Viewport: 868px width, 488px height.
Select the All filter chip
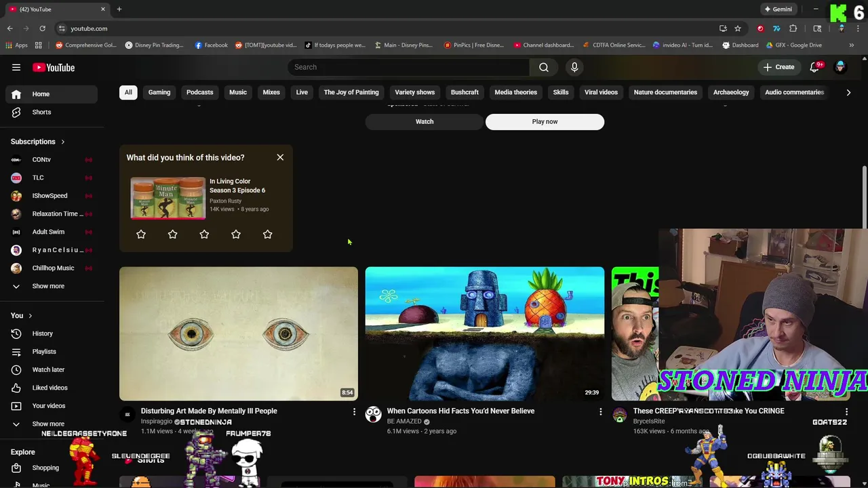(x=128, y=92)
